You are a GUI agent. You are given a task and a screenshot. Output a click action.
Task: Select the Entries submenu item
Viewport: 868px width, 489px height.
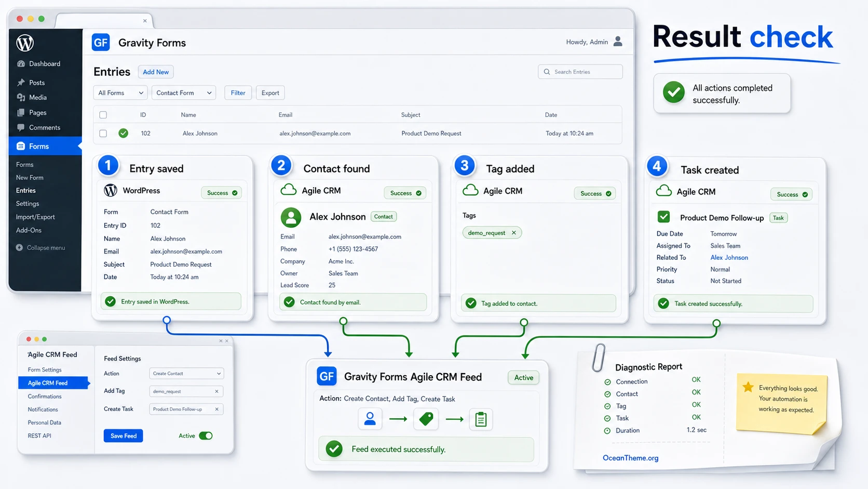(26, 191)
